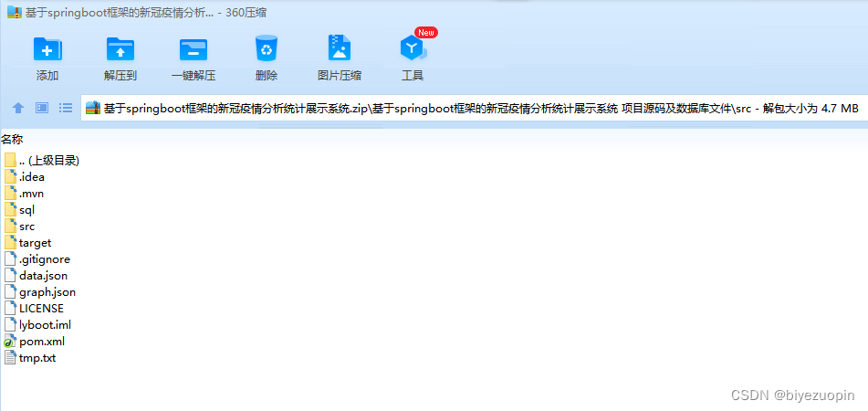Click the 360压缩 app icon in title bar
The width and height of the screenshot is (868, 411).
tap(15, 12)
